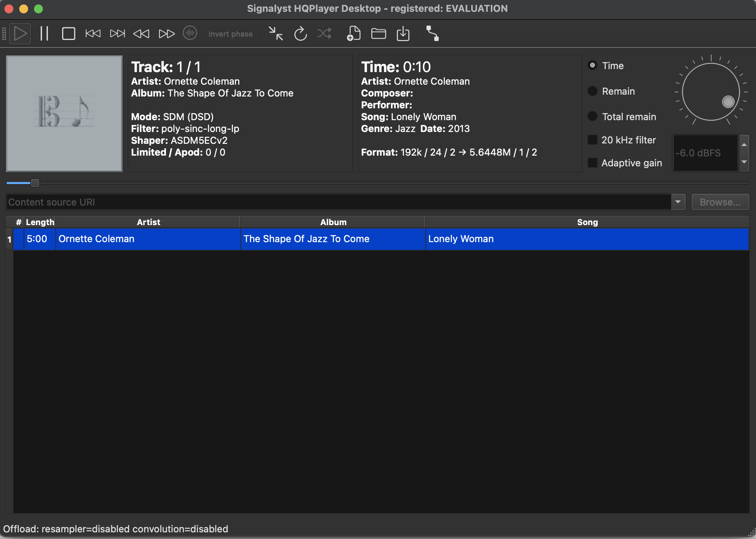The image size is (756, 539).
Task: Enable the Adaptive gain checkbox
Action: [593, 163]
